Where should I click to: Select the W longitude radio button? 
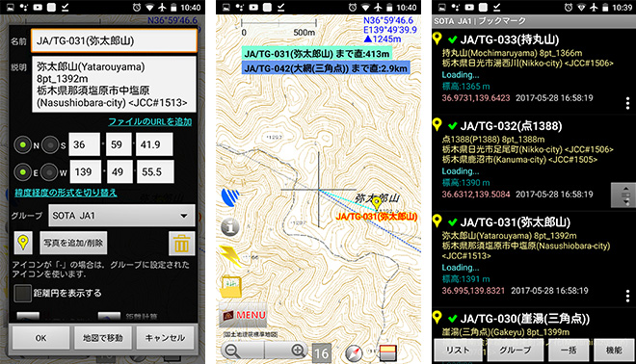(49, 172)
